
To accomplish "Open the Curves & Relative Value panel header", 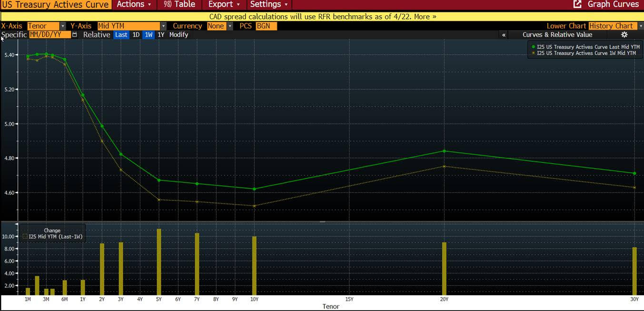I will click(x=557, y=35).
